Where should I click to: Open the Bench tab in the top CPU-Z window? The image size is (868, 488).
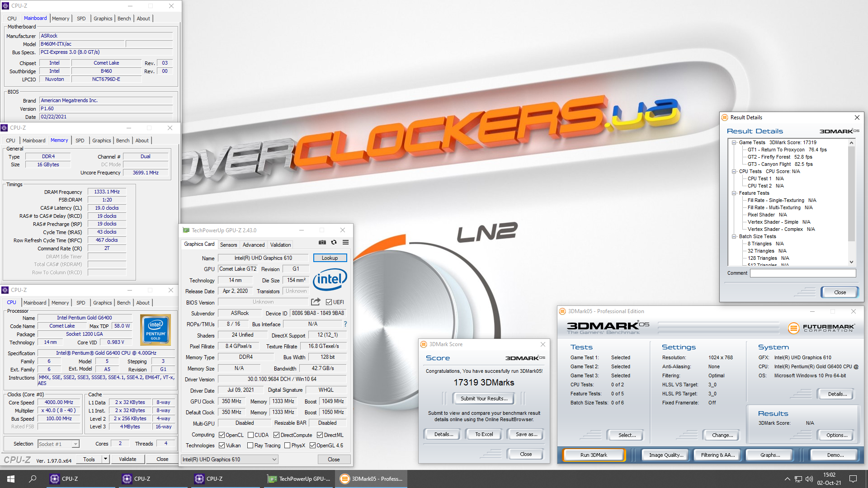coord(124,19)
